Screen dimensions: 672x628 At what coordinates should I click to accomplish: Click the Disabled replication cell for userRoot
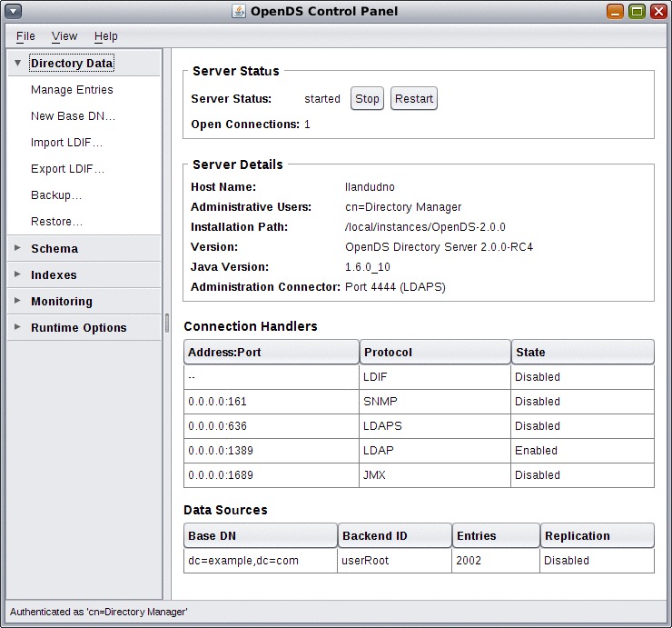point(597,561)
